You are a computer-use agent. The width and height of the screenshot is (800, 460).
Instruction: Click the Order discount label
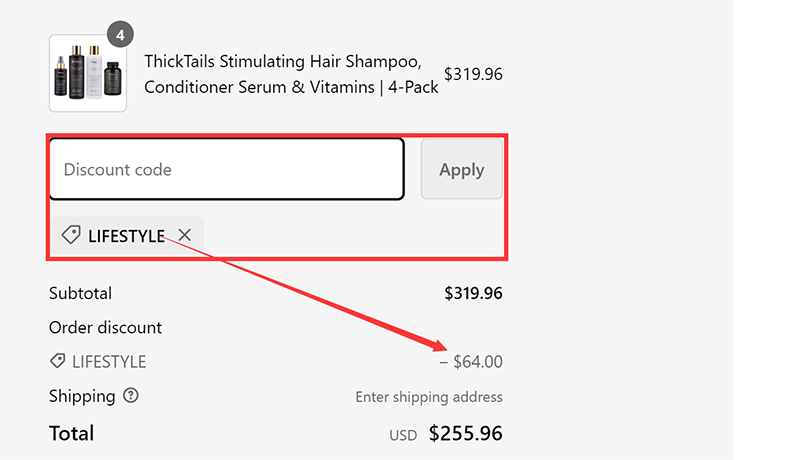point(105,327)
